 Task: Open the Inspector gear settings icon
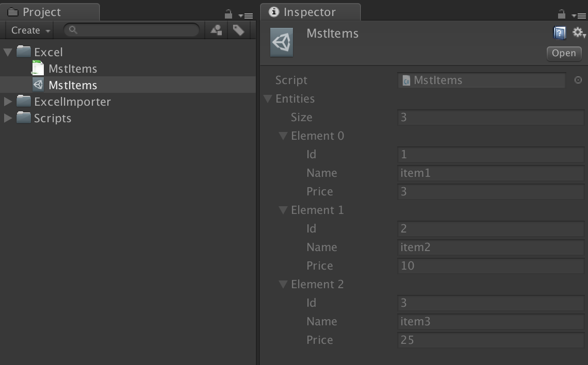pos(577,32)
